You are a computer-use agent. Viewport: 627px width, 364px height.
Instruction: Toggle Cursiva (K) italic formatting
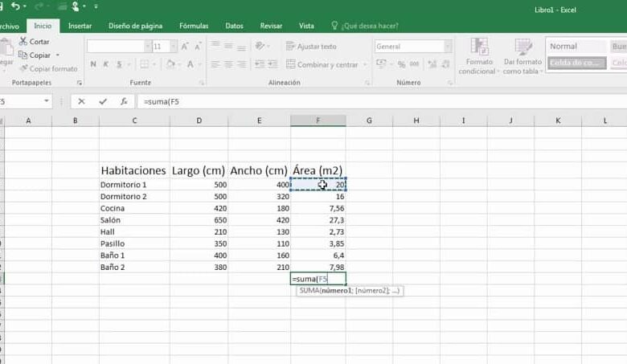point(106,64)
